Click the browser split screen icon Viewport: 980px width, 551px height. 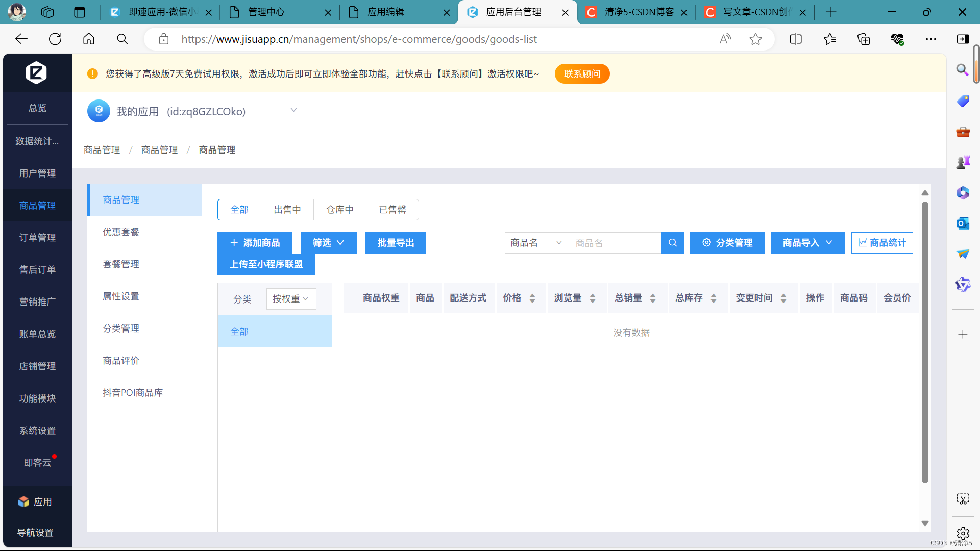point(796,39)
